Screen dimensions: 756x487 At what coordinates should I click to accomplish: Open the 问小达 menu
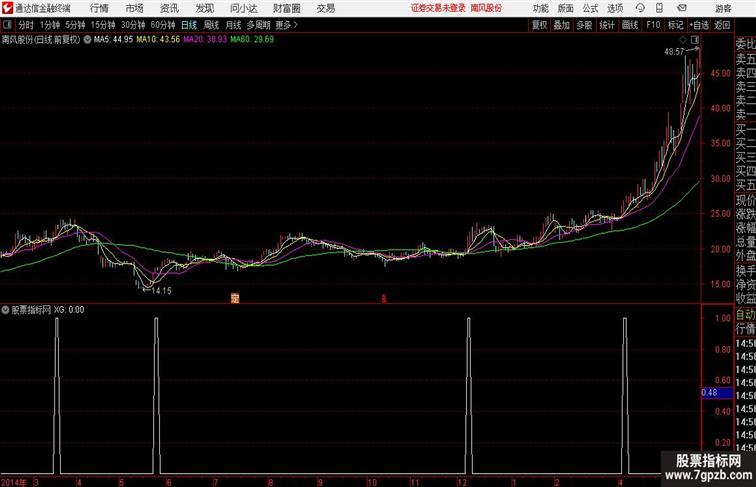point(243,8)
